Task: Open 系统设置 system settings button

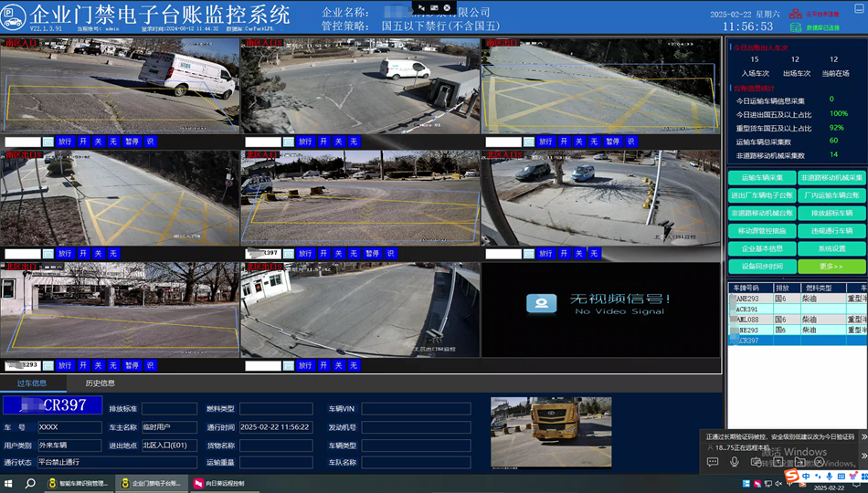Action: tap(831, 248)
